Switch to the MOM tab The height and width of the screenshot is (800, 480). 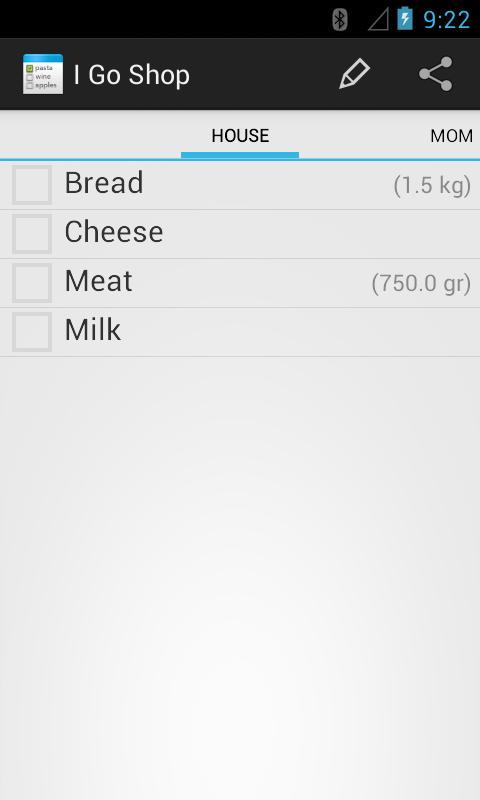(x=451, y=136)
